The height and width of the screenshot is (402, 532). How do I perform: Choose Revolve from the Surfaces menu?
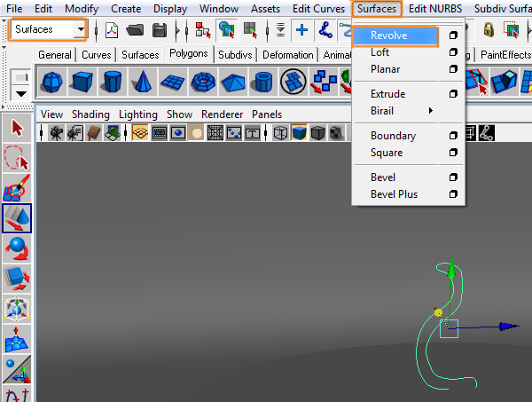tap(389, 36)
